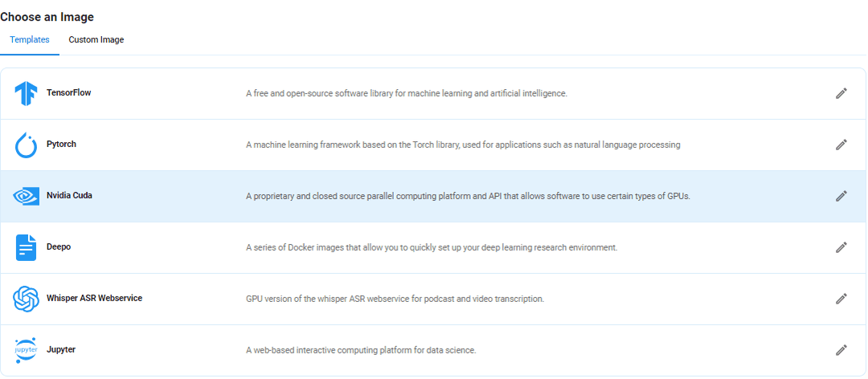This screenshot has height=379, width=868.
Task: Switch to the Custom Image tab
Action: (x=96, y=40)
